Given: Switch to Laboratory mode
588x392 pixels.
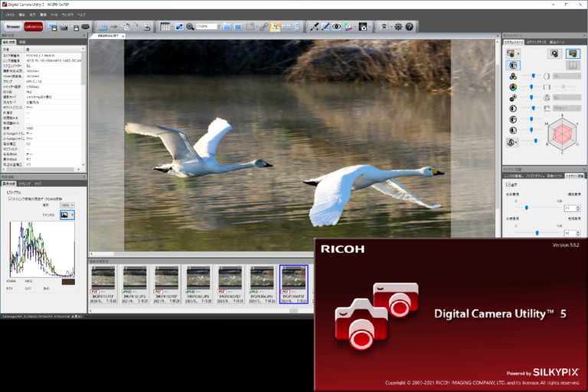Looking at the screenshot, I should tap(34, 27).
